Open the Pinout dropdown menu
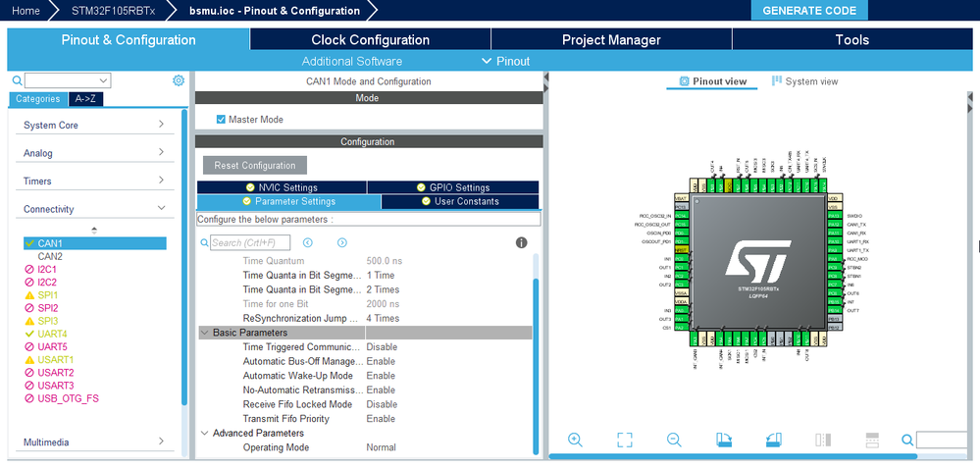Viewport: 980px width, 468px height. pyautogui.click(x=506, y=61)
